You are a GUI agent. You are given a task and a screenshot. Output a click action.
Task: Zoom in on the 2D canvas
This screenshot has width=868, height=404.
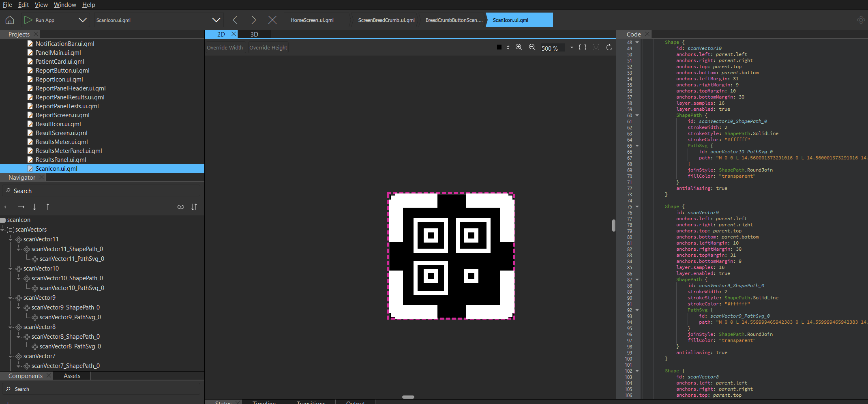click(x=519, y=47)
